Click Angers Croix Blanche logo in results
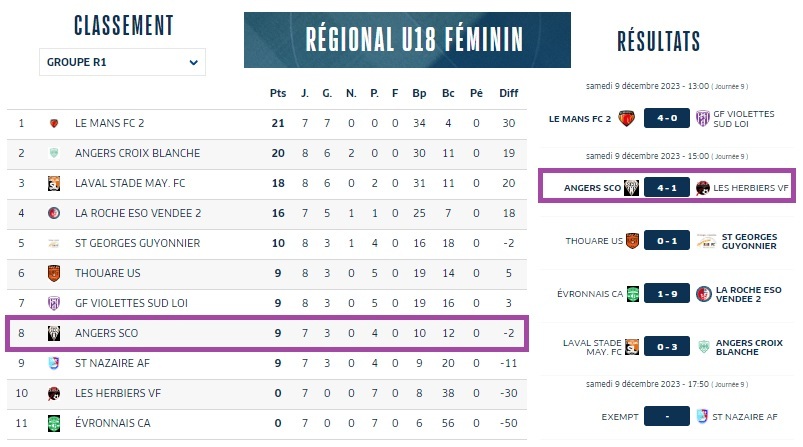The image size is (803, 447). click(x=704, y=347)
